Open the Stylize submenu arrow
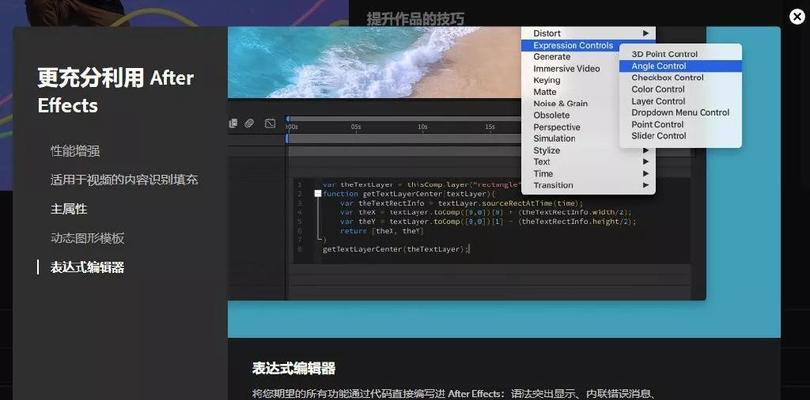Image resolution: width=810 pixels, height=400 pixels. pos(646,150)
